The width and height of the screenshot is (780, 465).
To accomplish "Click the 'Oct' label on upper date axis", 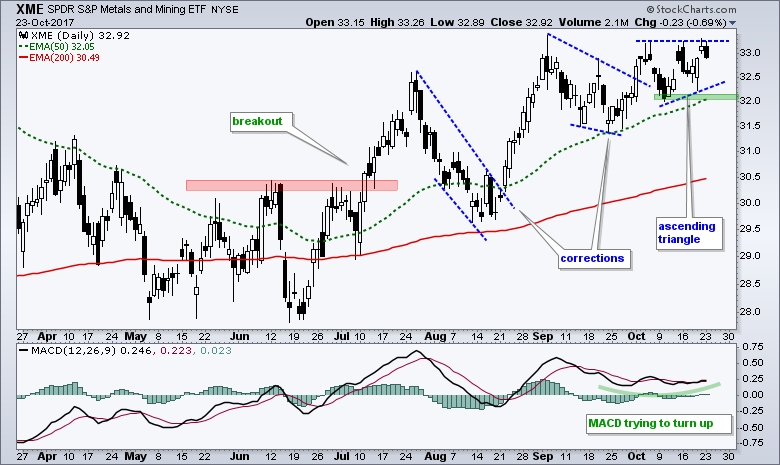I will (636, 336).
